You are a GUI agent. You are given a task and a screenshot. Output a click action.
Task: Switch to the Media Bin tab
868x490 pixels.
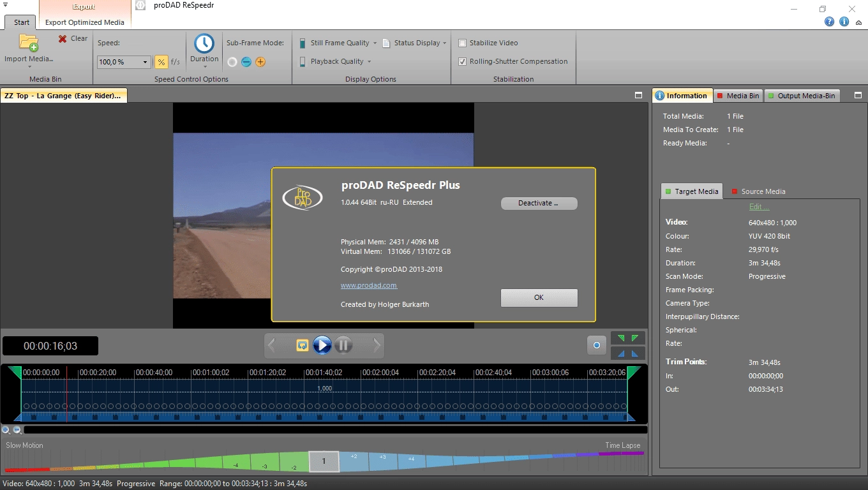(738, 96)
